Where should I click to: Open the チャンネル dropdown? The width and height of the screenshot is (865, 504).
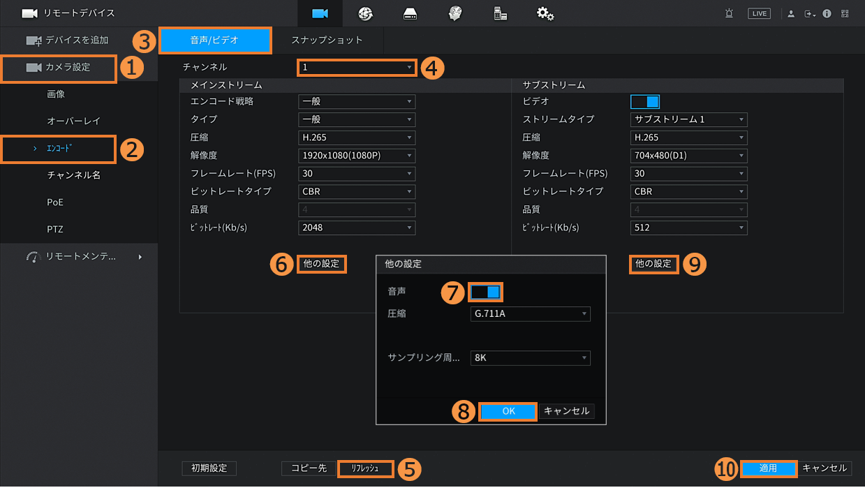click(x=357, y=68)
